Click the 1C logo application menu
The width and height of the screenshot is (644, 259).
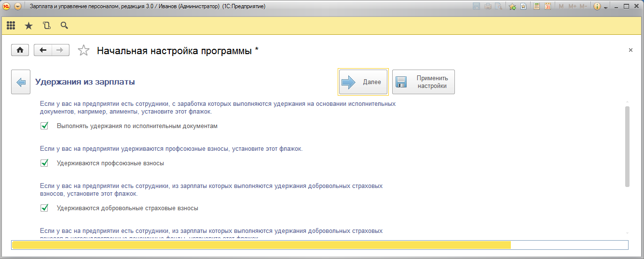click(7, 7)
